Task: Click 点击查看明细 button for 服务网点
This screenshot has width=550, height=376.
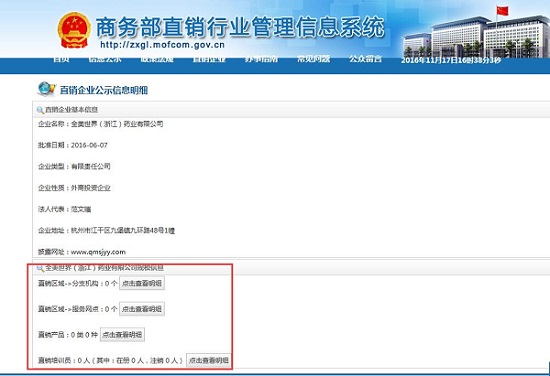Action: 142,309
